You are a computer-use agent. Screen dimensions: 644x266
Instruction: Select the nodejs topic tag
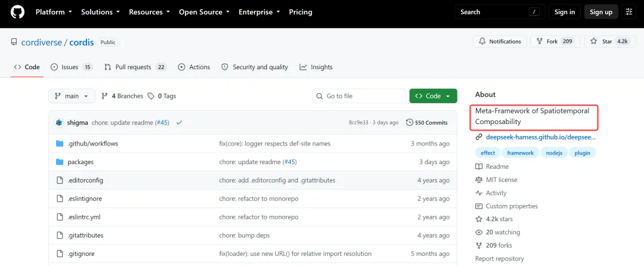click(x=554, y=153)
